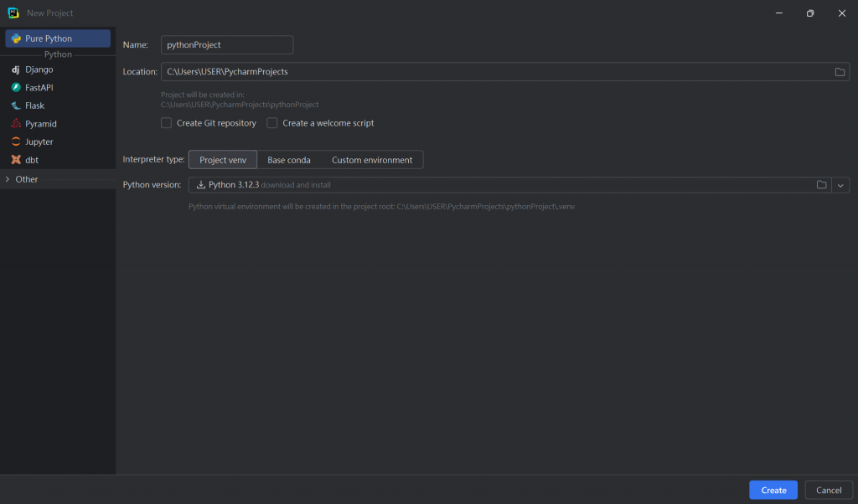Click the Cancel button
The image size is (858, 504).
829,491
